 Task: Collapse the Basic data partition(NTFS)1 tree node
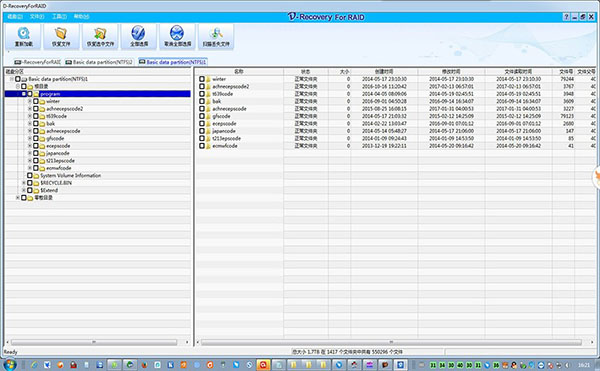pyautogui.click(x=11, y=79)
